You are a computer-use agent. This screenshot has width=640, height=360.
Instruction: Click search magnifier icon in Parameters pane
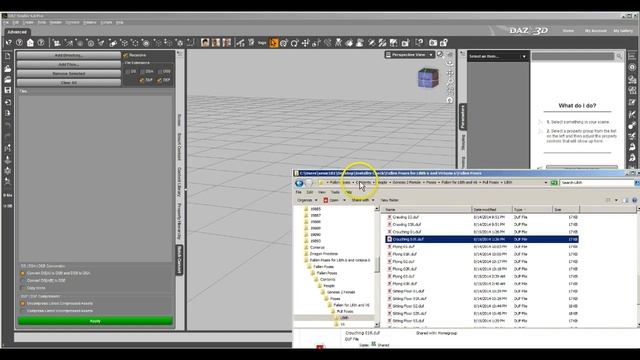[x=619, y=56]
